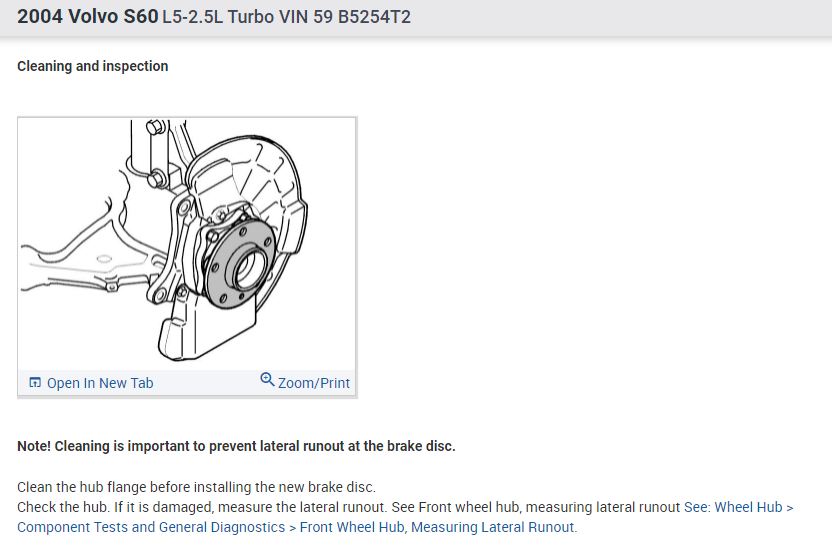The height and width of the screenshot is (560, 832).
Task: Open Front Wheel Hub, Measuring Lateral Runout link
Action: pyautogui.click(x=437, y=528)
